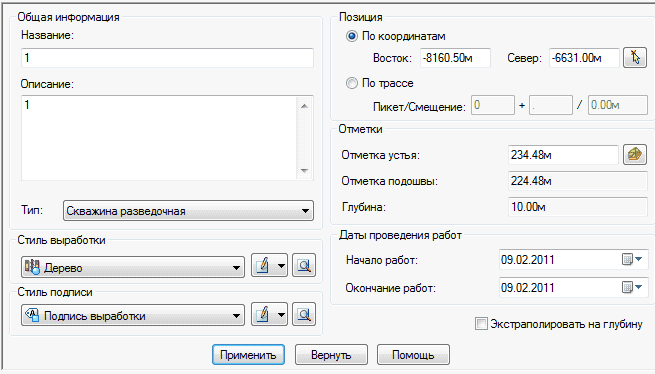Image resolution: width=655 pixels, height=374 pixels.
Task: Click the Описание scrollbar down arrow
Action: [304, 170]
